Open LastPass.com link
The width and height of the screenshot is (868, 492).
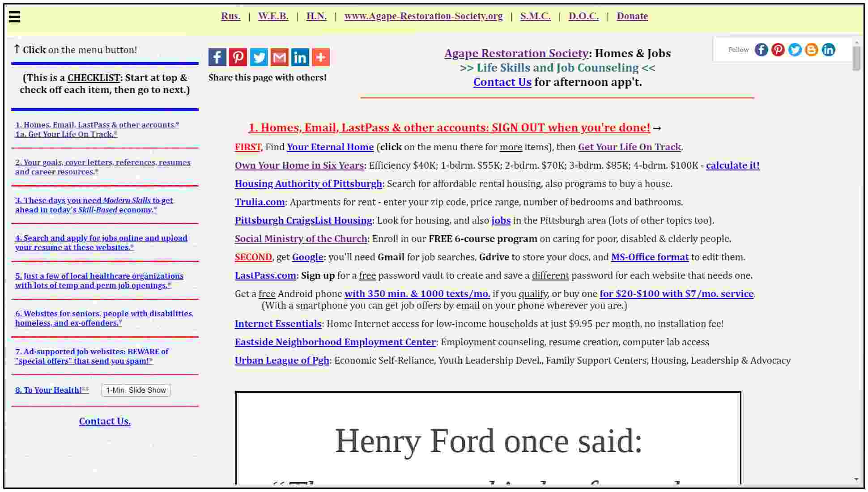265,276
